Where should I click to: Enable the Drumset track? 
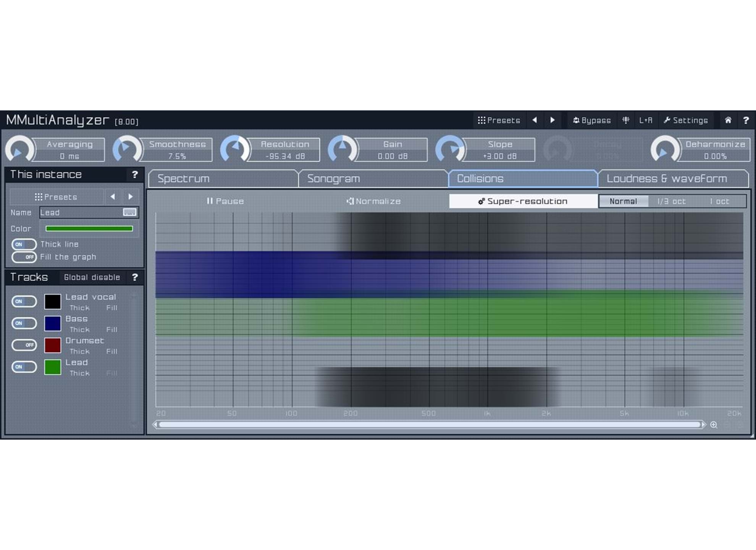tap(24, 345)
